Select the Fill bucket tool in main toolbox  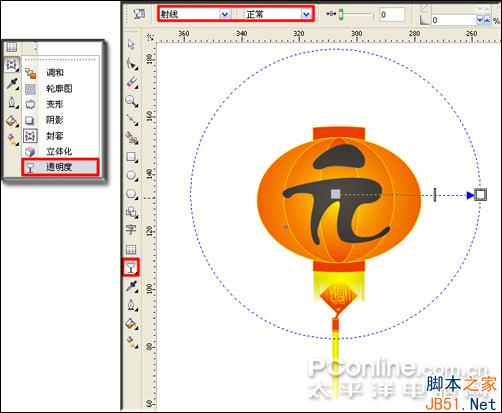tap(132, 323)
